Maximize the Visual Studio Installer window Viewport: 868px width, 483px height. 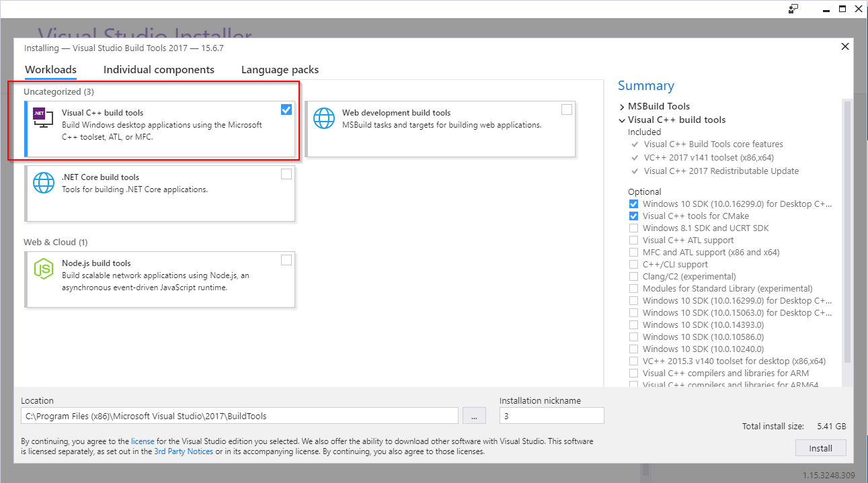click(x=842, y=9)
